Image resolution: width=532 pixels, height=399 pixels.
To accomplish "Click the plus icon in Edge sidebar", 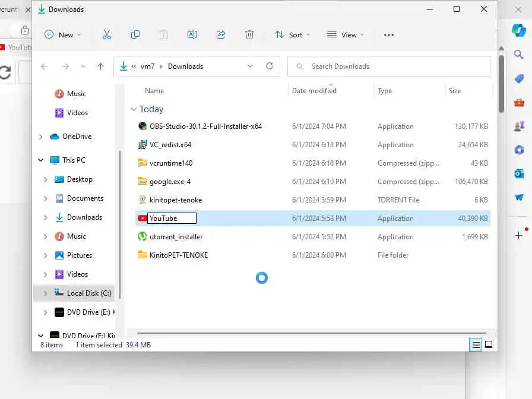I will pos(519,235).
